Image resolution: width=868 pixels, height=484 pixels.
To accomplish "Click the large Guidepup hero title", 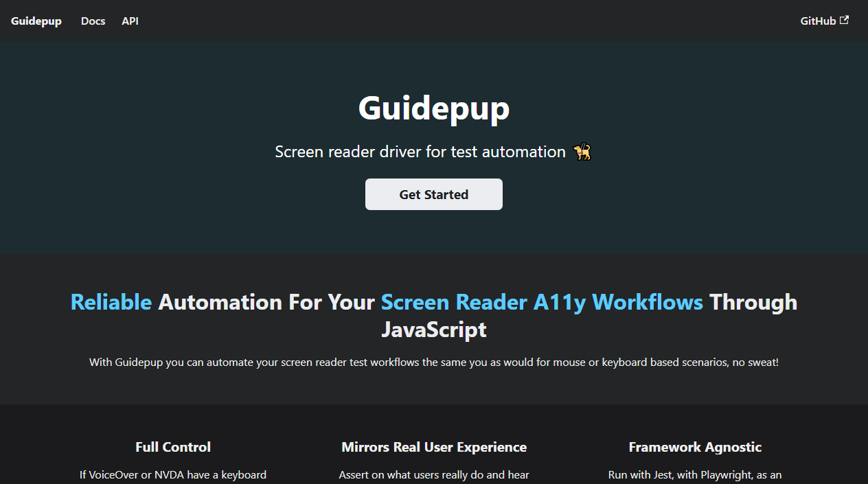I will point(433,108).
